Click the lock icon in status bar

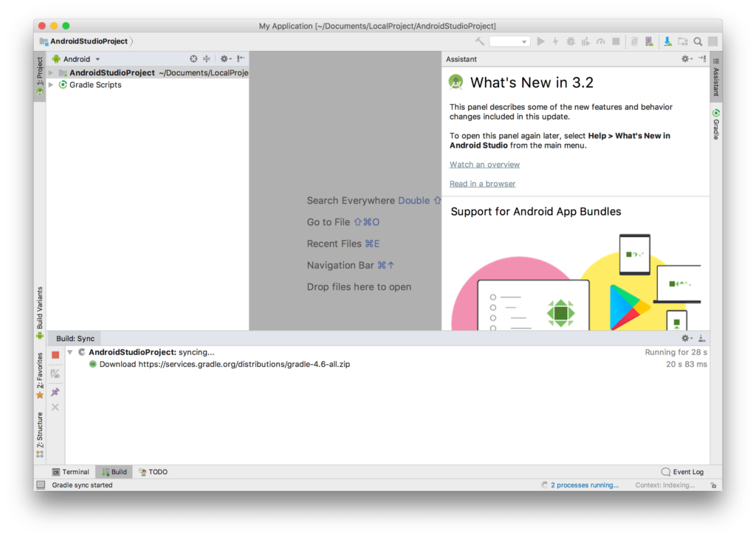tap(714, 486)
